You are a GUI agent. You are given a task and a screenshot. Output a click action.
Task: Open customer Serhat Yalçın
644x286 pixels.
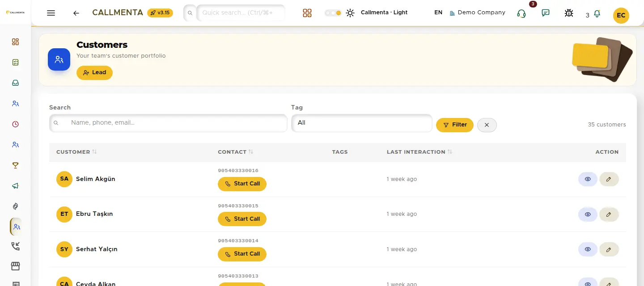pyautogui.click(x=97, y=249)
